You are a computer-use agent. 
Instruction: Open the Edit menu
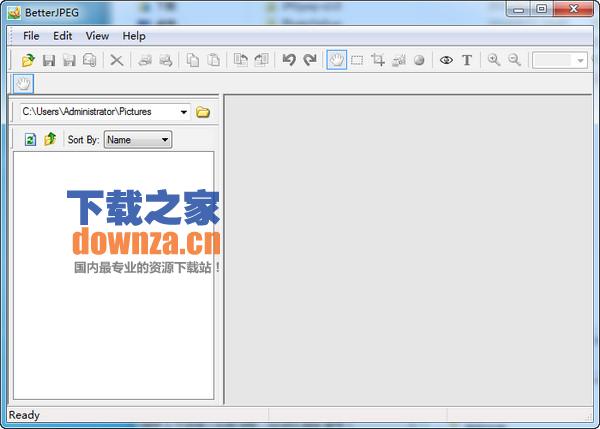[62, 36]
